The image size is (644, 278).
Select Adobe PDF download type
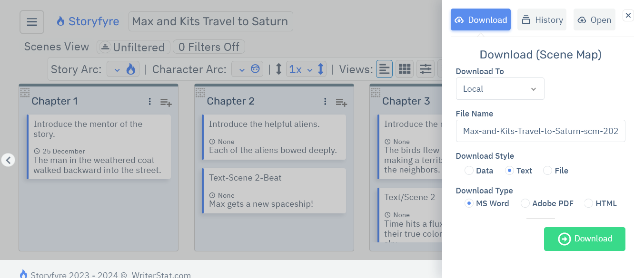525,203
